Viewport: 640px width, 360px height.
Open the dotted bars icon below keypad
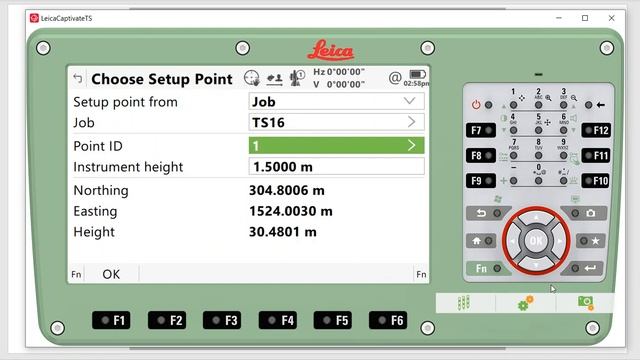463,303
